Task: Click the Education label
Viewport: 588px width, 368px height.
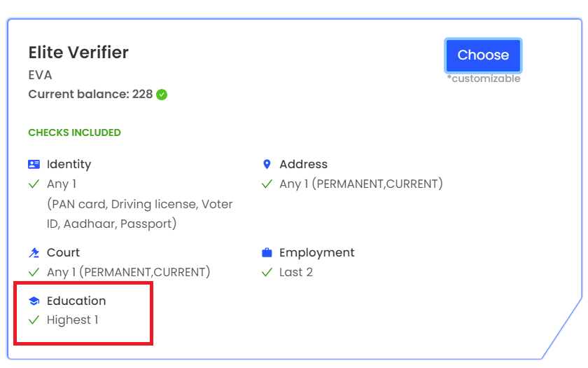Action: tap(76, 301)
